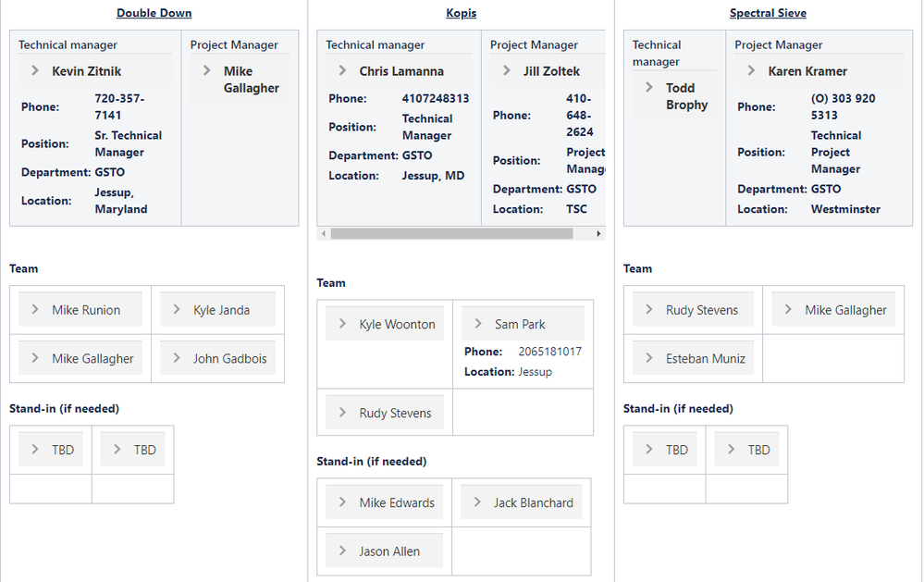Screen dimensions: 924x582
Task: Click Karen Kramer's Technical Project Manager position
Action: [836, 152]
